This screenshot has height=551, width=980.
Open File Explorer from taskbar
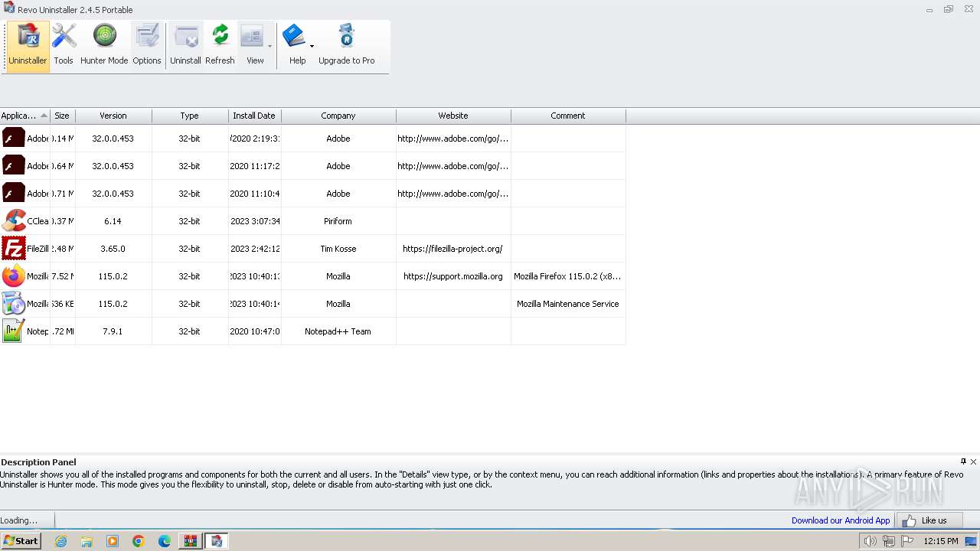tap(87, 541)
